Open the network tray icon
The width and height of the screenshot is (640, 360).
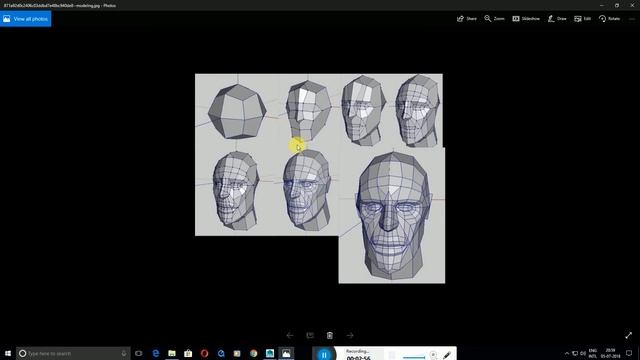(575, 353)
